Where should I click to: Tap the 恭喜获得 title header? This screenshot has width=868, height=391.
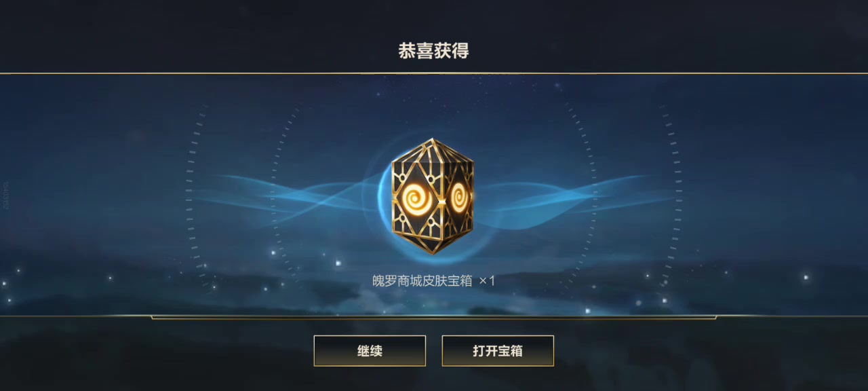pyautogui.click(x=433, y=51)
